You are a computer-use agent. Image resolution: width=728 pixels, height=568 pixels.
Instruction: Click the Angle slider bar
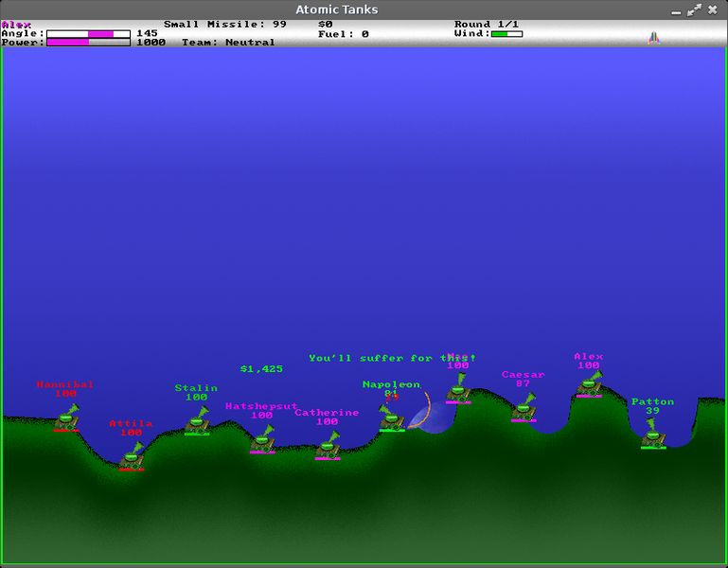click(88, 34)
